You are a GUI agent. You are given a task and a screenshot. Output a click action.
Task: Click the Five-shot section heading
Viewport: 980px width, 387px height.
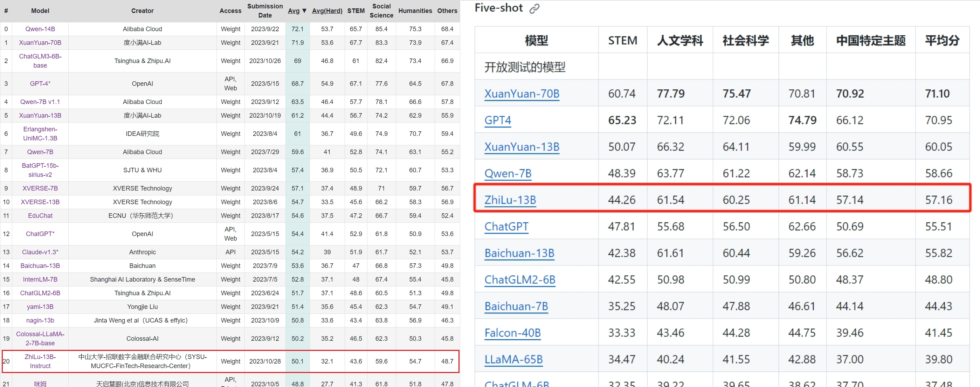(499, 8)
